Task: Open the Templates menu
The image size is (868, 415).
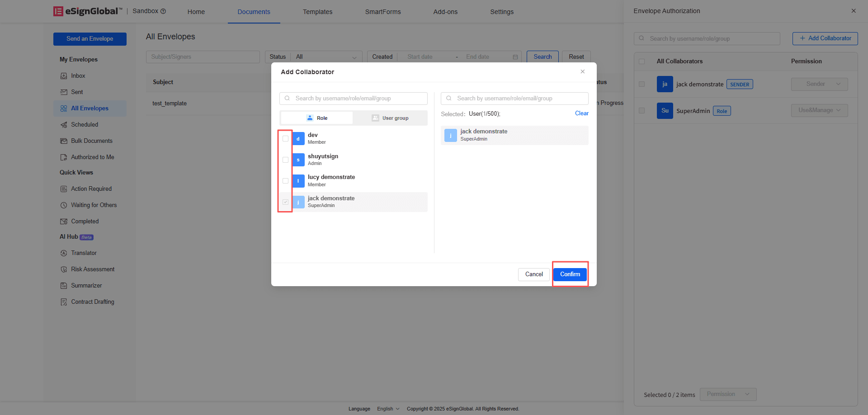Action: coord(317,12)
